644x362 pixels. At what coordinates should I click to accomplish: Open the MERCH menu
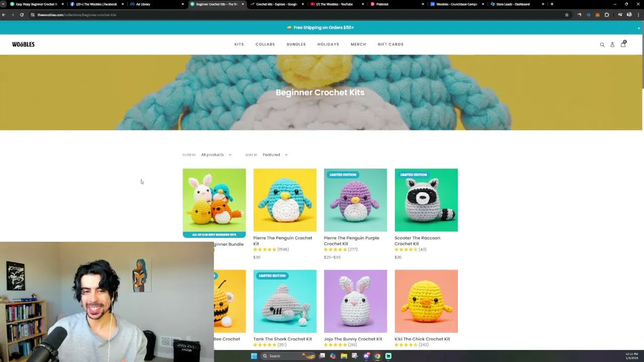tap(358, 44)
